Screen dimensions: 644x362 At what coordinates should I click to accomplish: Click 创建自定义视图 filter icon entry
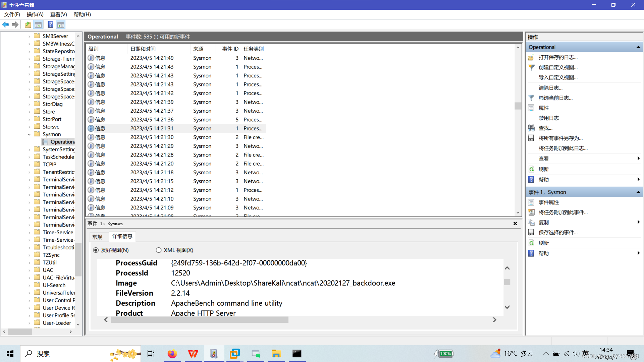point(558,67)
